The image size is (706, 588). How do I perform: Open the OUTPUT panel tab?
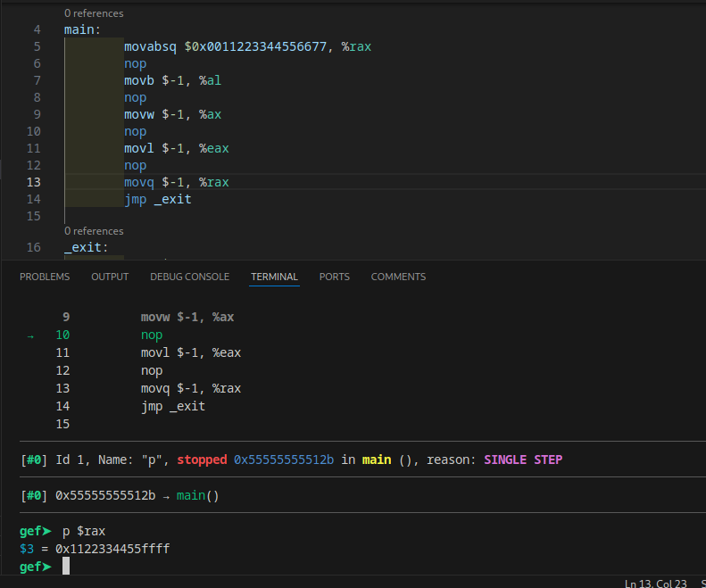pos(110,277)
